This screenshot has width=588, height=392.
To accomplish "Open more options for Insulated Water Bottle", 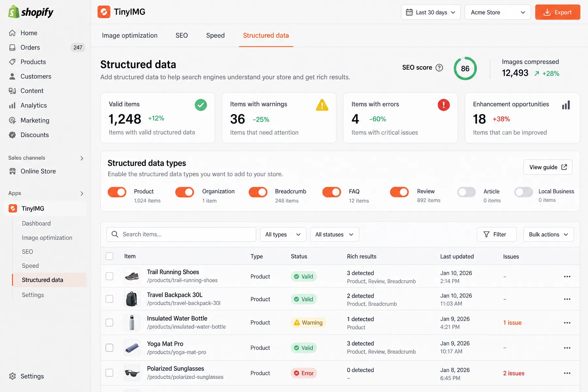I will click(567, 323).
